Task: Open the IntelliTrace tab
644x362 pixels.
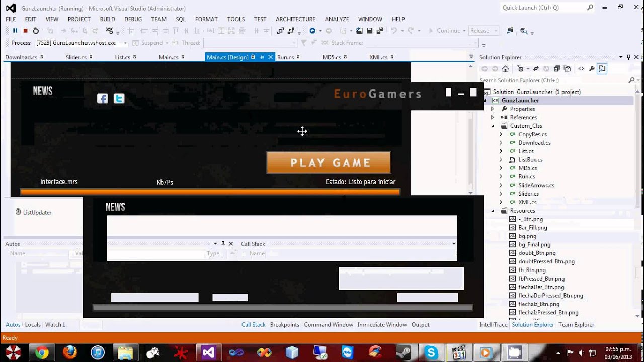Action: [494, 325]
